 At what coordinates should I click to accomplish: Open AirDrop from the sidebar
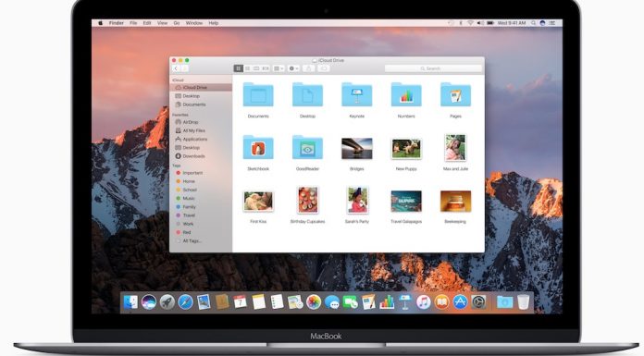[201, 122]
